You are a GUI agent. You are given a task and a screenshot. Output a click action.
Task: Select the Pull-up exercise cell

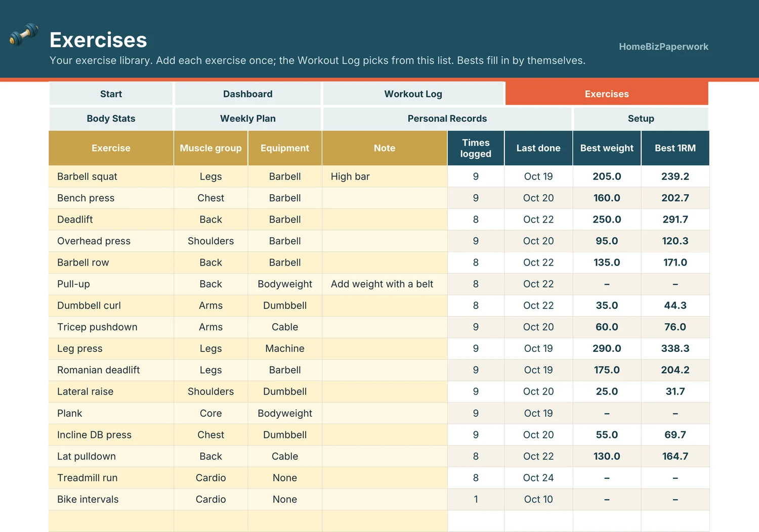tap(111, 284)
